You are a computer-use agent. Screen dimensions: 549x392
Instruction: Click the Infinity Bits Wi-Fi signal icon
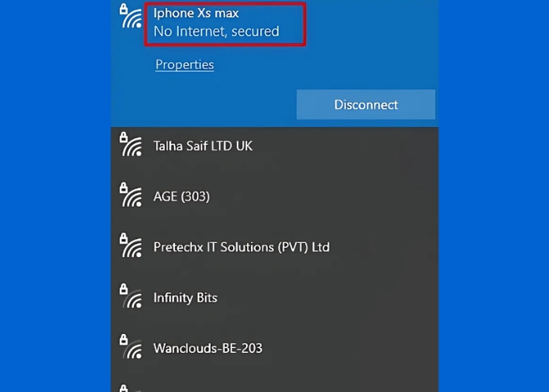pyautogui.click(x=130, y=298)
